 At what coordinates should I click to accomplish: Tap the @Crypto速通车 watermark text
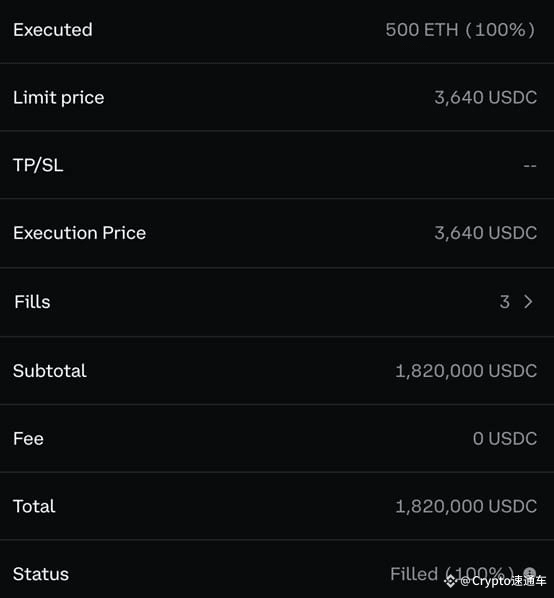pyautogui.click(x=503, y=581)
